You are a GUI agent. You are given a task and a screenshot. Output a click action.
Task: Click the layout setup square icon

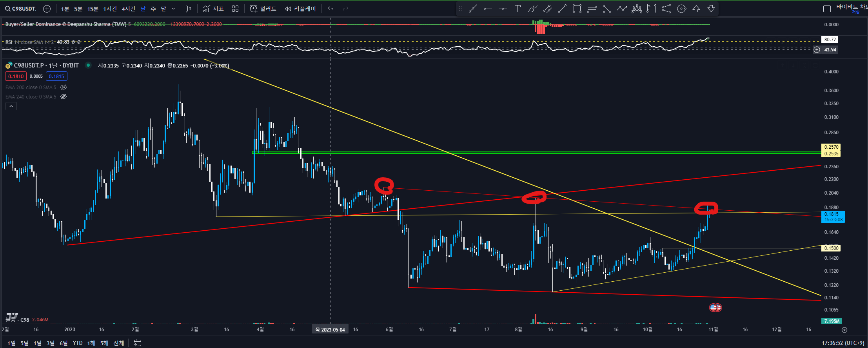click(827, 9)
